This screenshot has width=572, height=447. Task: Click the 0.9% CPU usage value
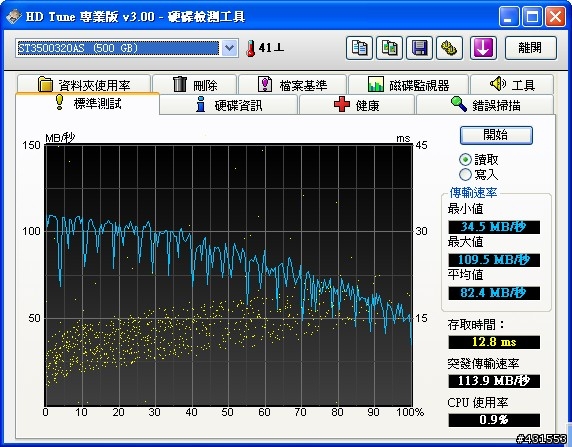[x=494, y=420]
